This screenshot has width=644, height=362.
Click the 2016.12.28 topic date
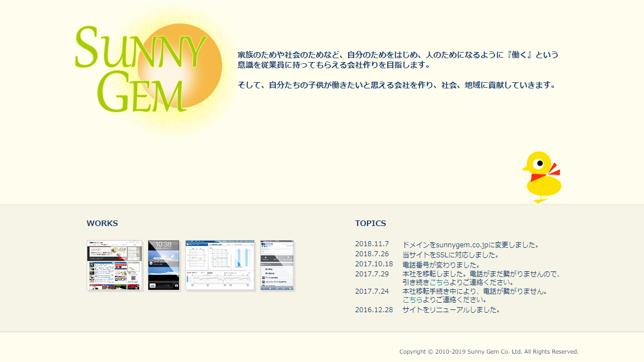pyautogui.click(x=374, y=309)
